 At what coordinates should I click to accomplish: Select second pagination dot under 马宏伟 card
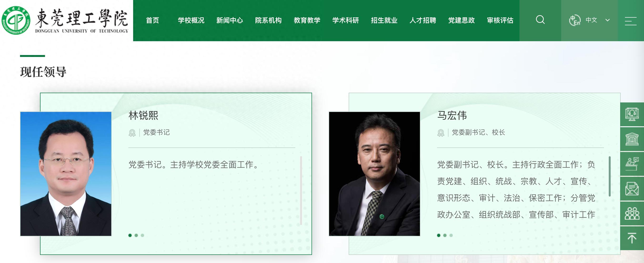pos(445,235)
